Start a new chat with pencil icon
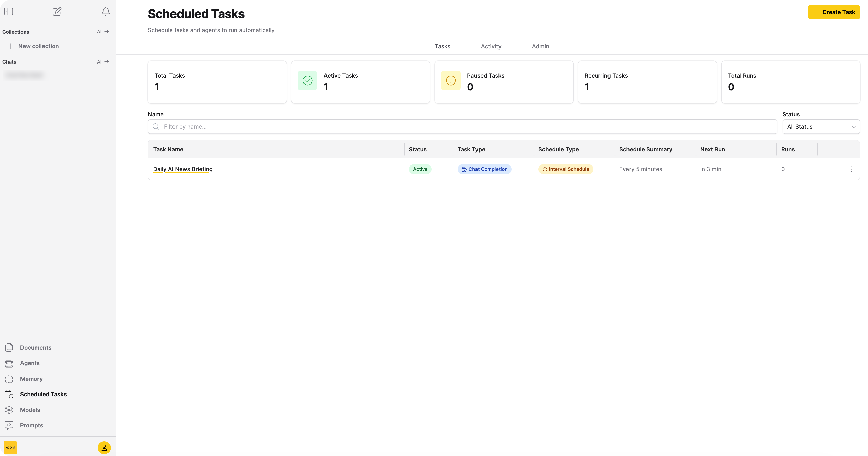 point(57,11)
